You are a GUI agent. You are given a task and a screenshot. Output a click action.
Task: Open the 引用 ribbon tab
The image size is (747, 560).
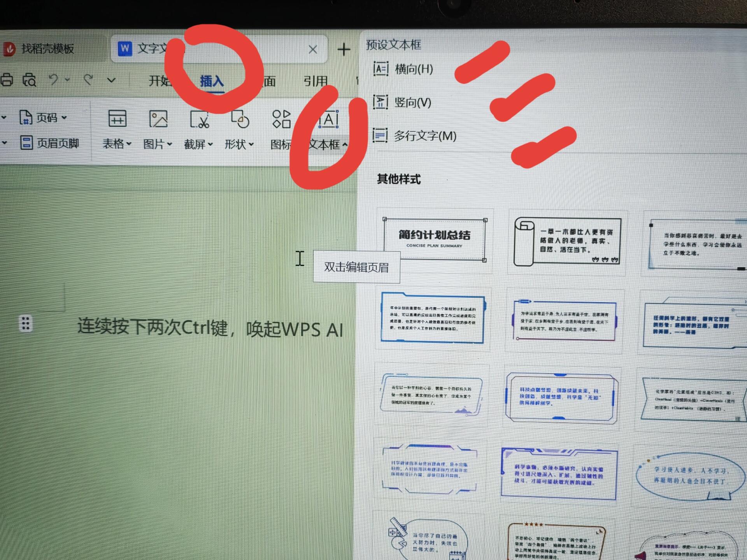pyautogui.click(x=315, y=81)
